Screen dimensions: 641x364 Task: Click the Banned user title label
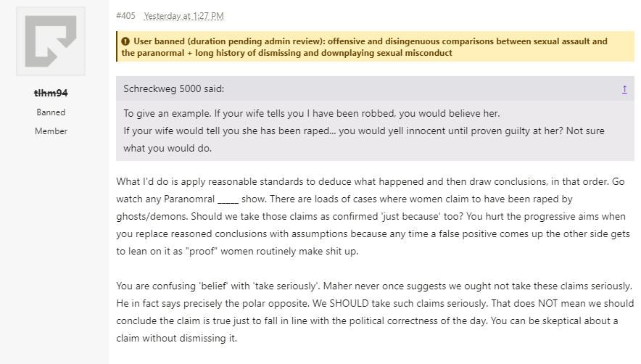[x=51, y=112]
